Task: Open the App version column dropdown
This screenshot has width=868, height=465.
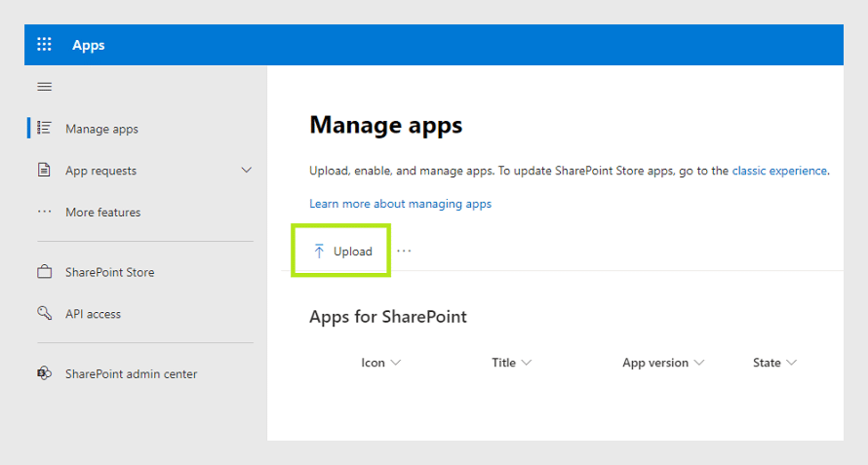Action: click(x=699, y=363)
